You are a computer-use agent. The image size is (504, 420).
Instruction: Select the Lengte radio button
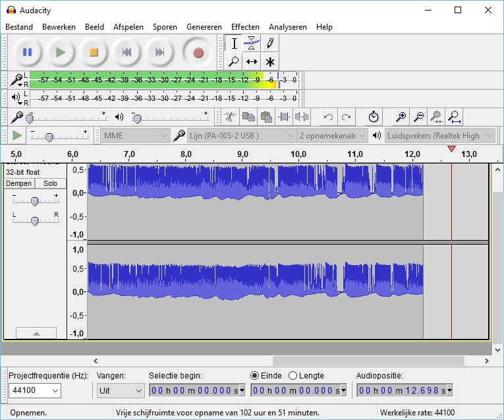click(293, 376)
